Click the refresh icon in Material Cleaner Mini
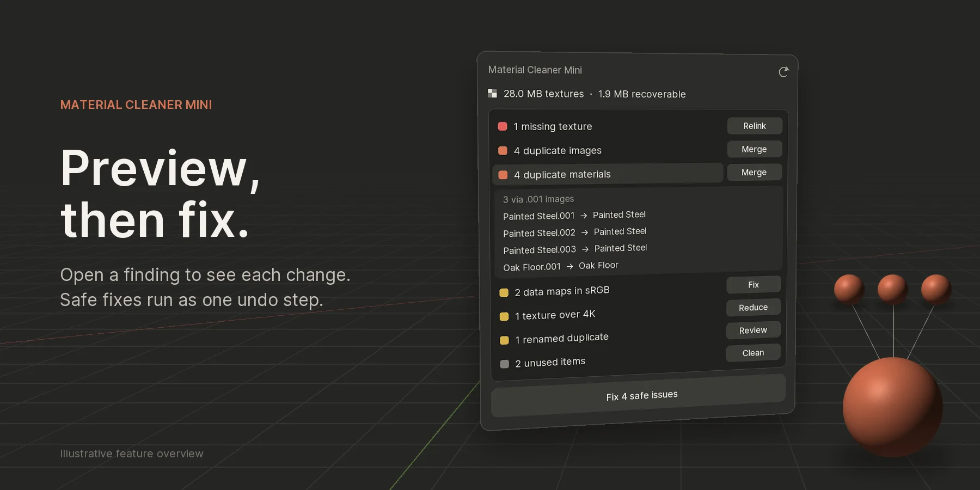 pos(783,72)
